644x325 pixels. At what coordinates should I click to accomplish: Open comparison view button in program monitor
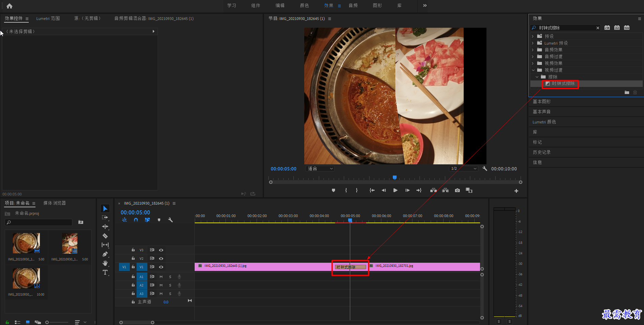(469, 190)
